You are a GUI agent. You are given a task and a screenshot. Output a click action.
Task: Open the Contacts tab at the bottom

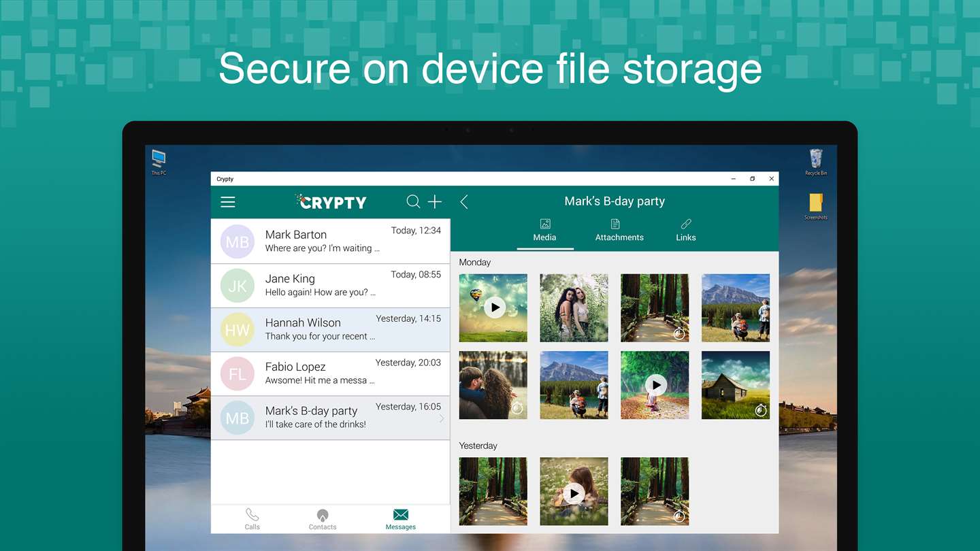323,519
